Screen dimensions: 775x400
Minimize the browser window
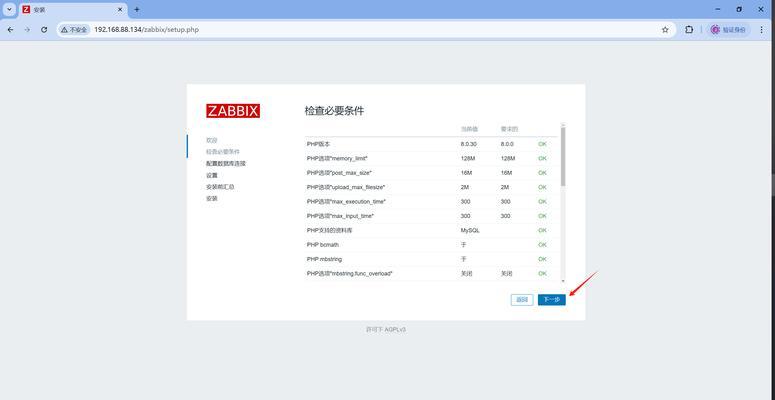coord(717,9)
